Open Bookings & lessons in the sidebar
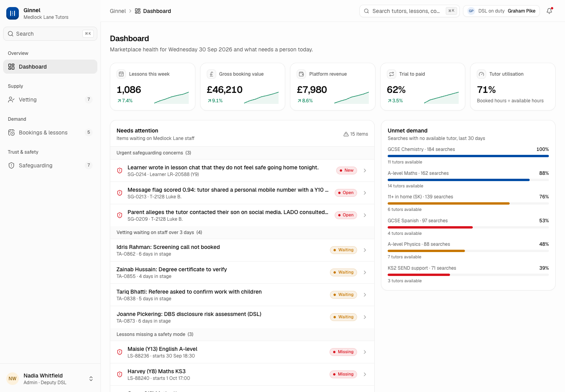The height and width of the screenshot is (392, 565). coord(50,132)
